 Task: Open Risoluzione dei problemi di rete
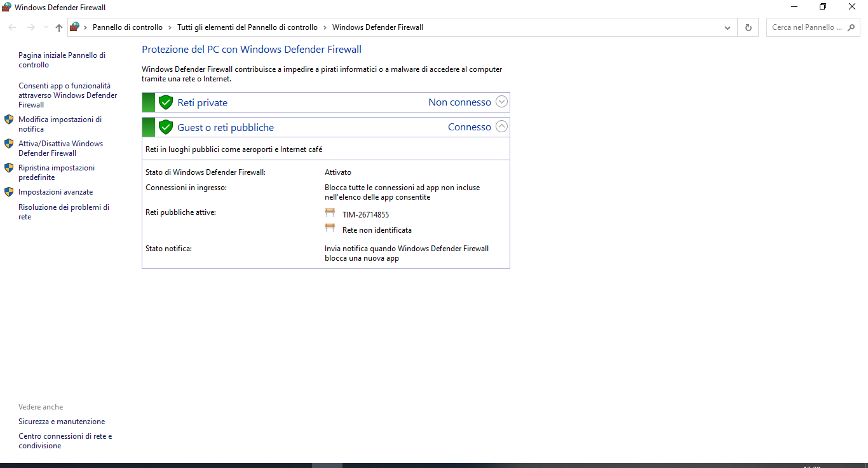(x=64, y=212)
